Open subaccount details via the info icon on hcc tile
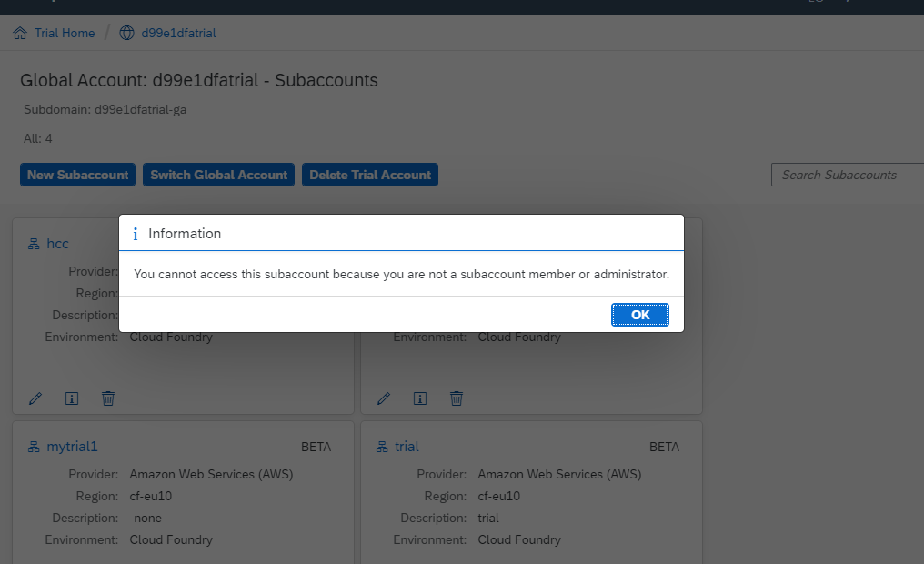924x564 pixels. coord(72,398)
